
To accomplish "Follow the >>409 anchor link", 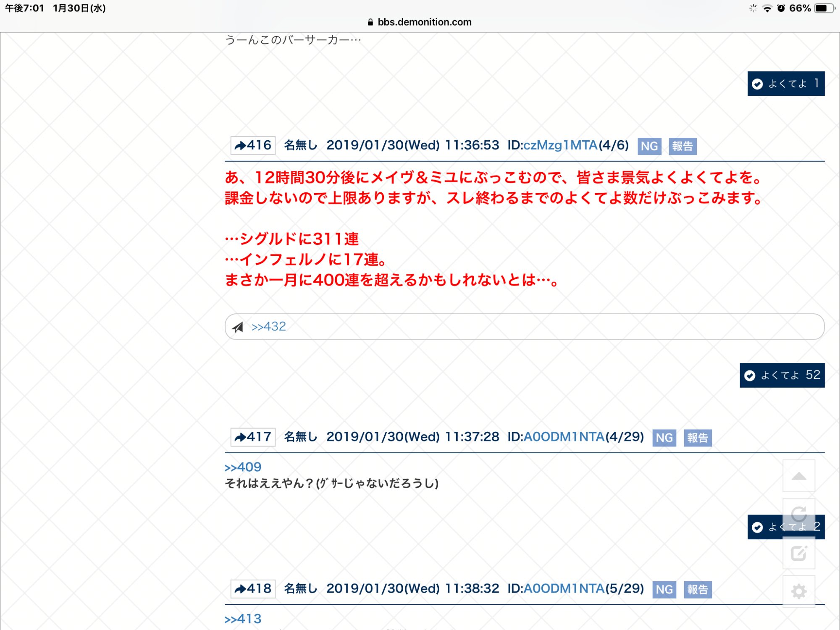I will pos(243,467).
